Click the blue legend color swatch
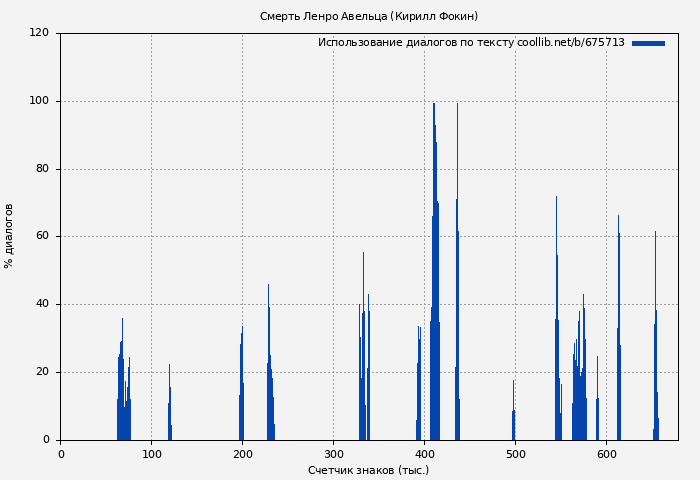700x480 pixels. point(648,43)
